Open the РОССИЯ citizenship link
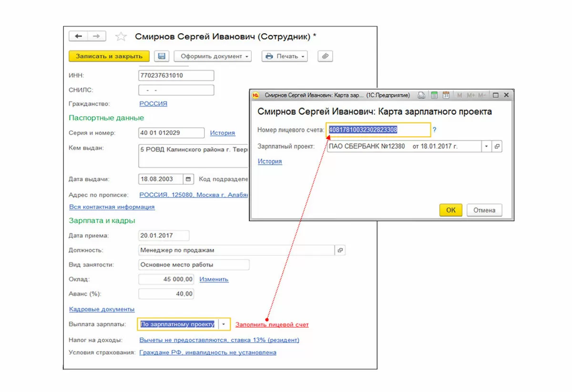The height and width of the screenshot is (392, 572). point(153,103)
